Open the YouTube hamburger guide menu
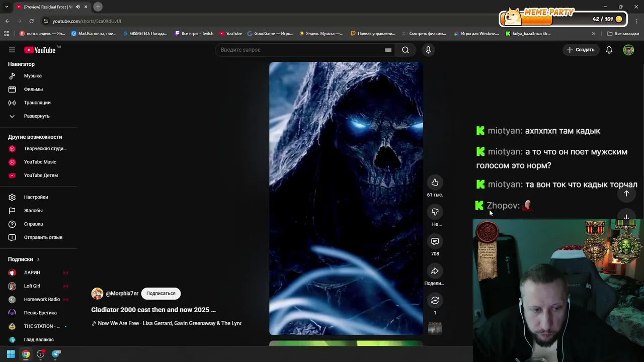Image resolution: width=644 pixels, height=362 pixels. click(12, 50)
